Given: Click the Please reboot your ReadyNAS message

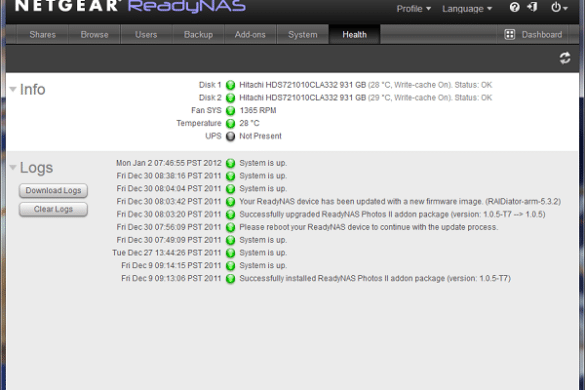Looking at the screenshot, I should click(369, 227).
